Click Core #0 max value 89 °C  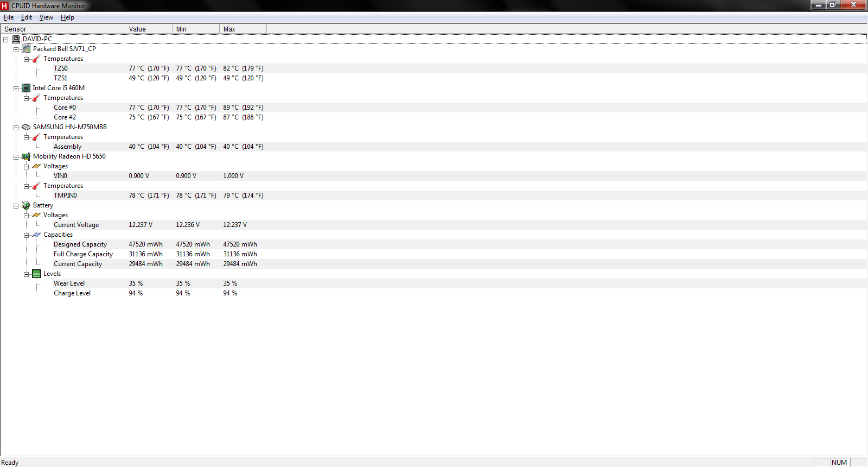coord(243,108)
